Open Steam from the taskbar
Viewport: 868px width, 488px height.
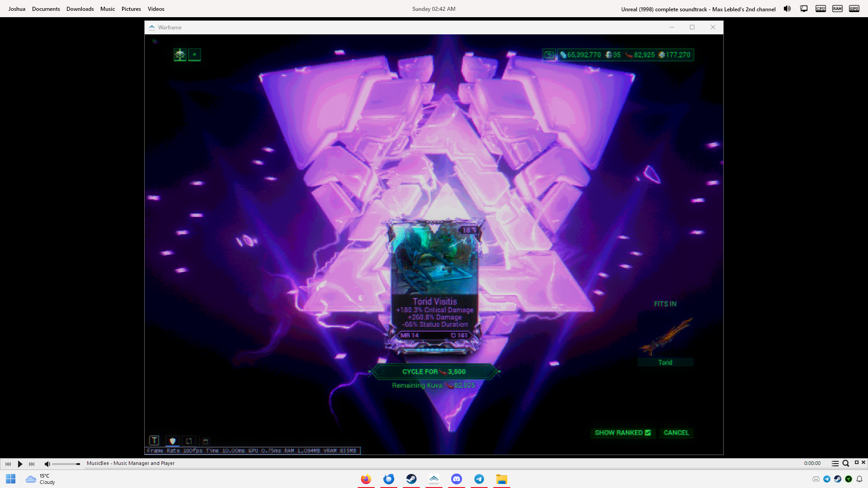pyautogui.click(x=411, y=479)
